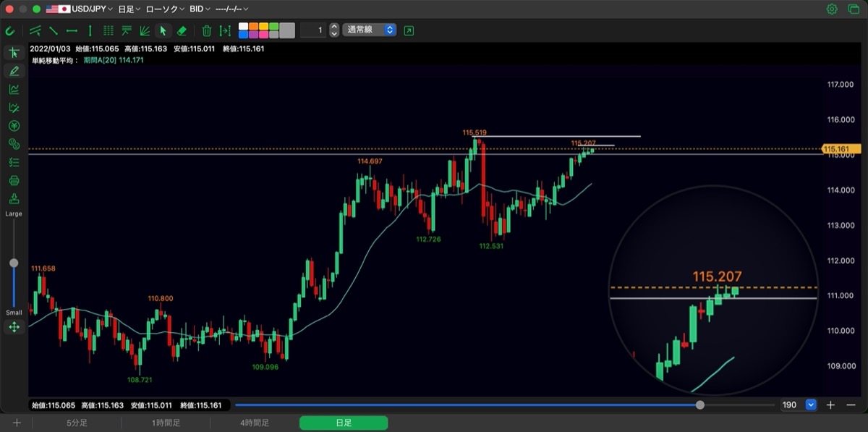Pick the pink color swatch
This screenshot has height=432, width=868.
pos(264,34)
